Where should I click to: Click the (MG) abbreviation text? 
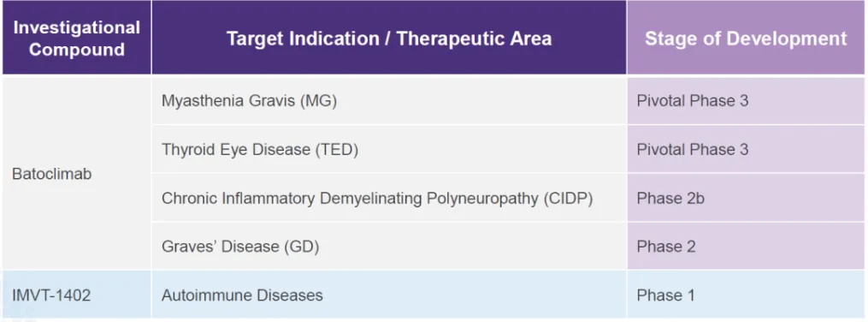(317, 101)
